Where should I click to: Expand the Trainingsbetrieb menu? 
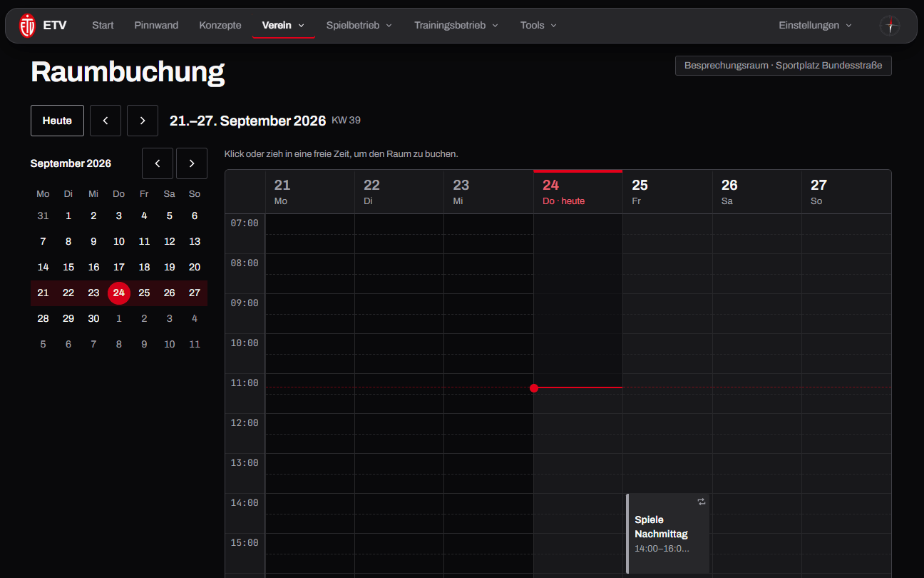pyautogui.click(x=456, y=25)
